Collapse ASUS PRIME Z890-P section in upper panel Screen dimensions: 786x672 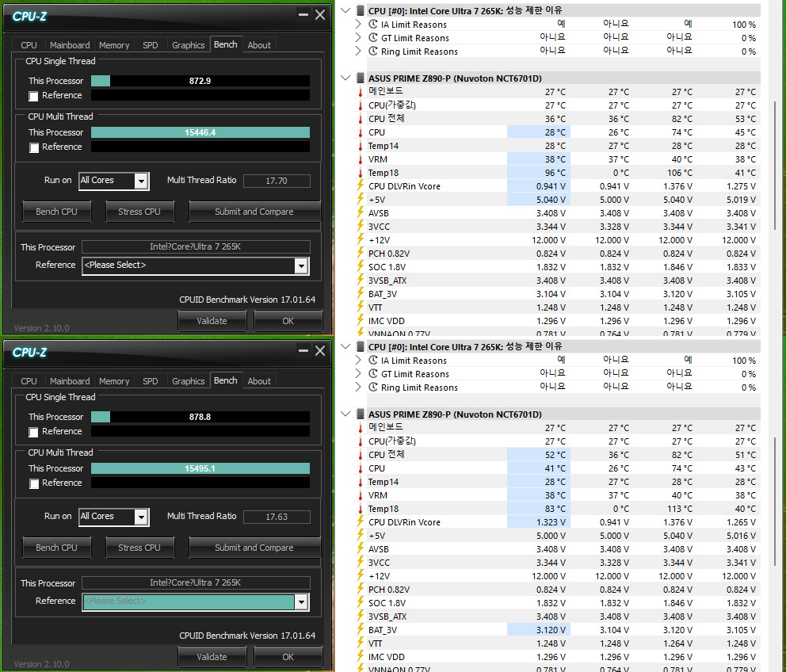345,78
